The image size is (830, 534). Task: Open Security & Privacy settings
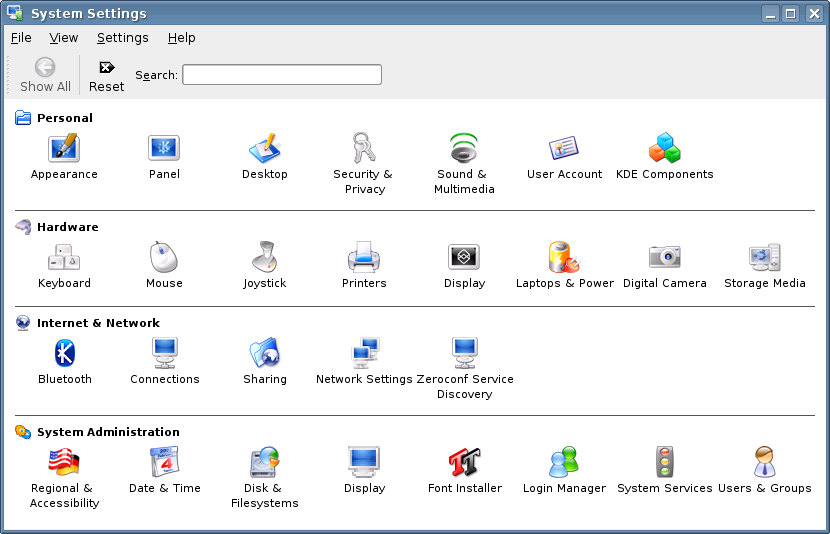click(x=364, y=149)
